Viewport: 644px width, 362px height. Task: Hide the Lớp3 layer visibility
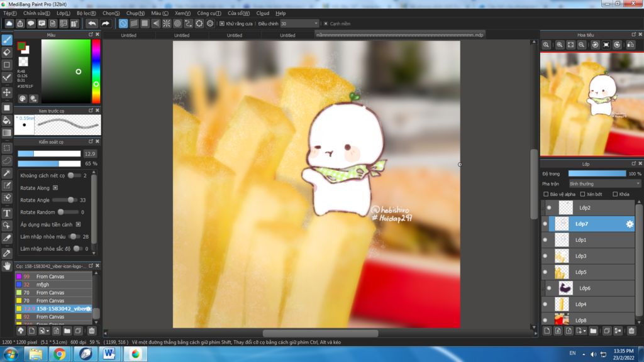pyautogui.click(x=545, y=256)
